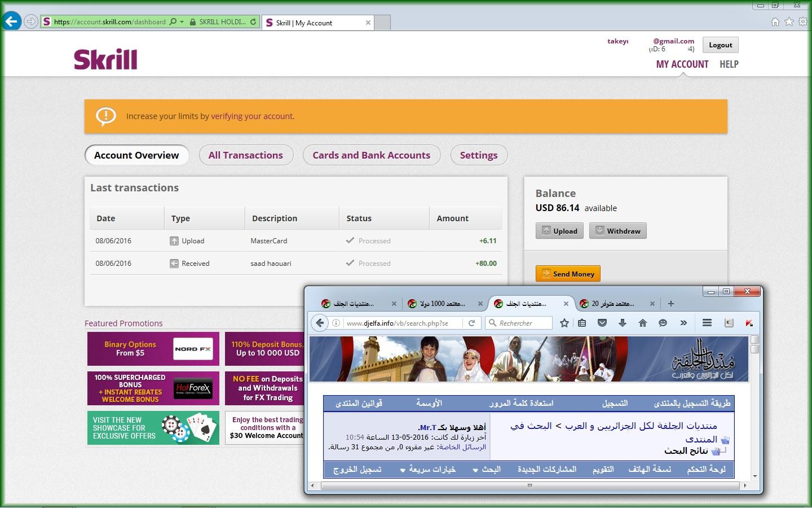Click the +80.00 amount
This screenshot has height=508, width=812.
coord(486,264)
